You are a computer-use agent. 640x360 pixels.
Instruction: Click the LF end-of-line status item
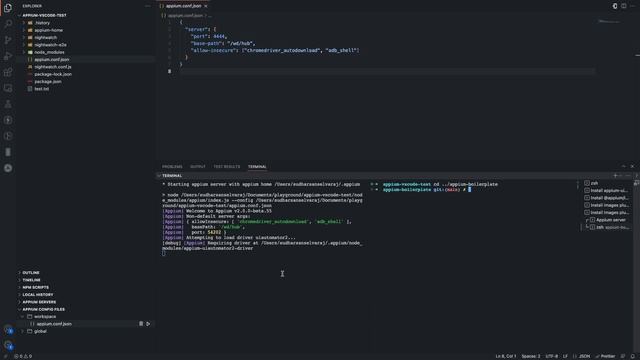click(565, 356)
